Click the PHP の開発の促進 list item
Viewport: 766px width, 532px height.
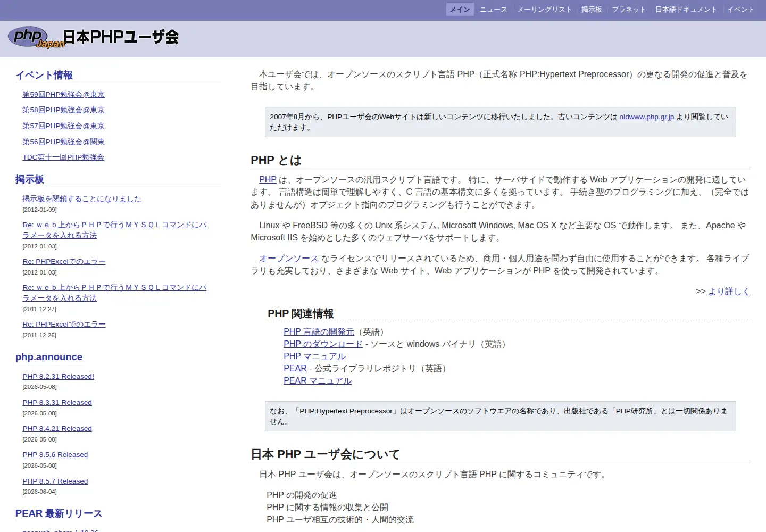coord(302,495)
